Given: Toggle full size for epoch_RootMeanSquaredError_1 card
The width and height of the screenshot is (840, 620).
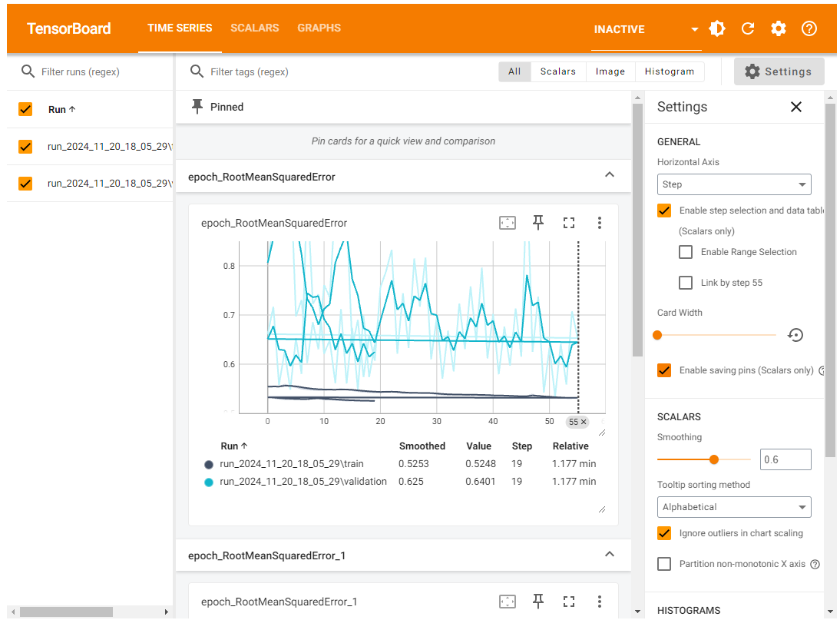Looking at the screenshot, I should pos(569,602).
